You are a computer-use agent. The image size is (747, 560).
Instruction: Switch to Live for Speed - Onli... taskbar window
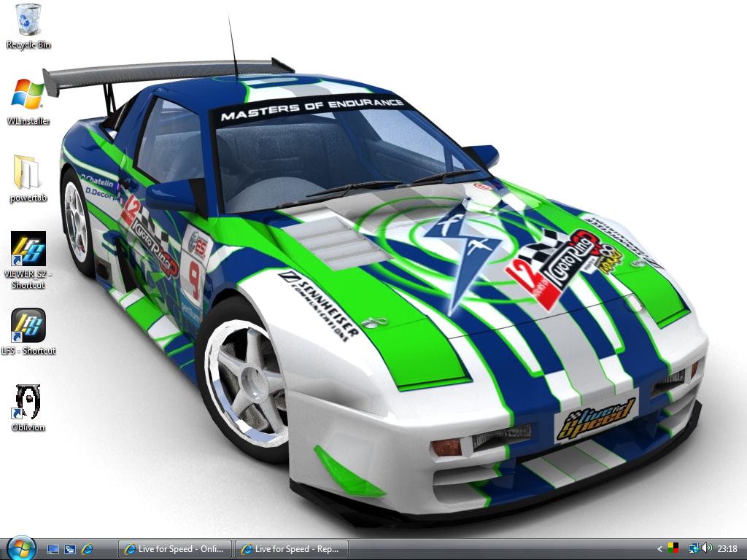click(174, 549)
